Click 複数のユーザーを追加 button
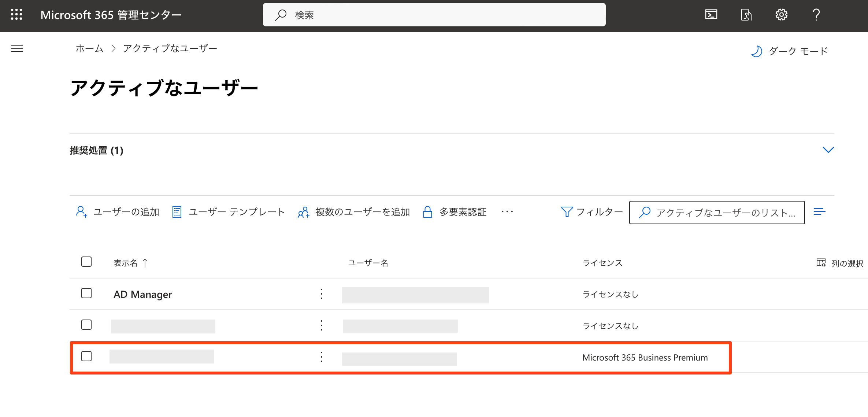The height and width of the screenshot is (417, 868). coord(354,212)
